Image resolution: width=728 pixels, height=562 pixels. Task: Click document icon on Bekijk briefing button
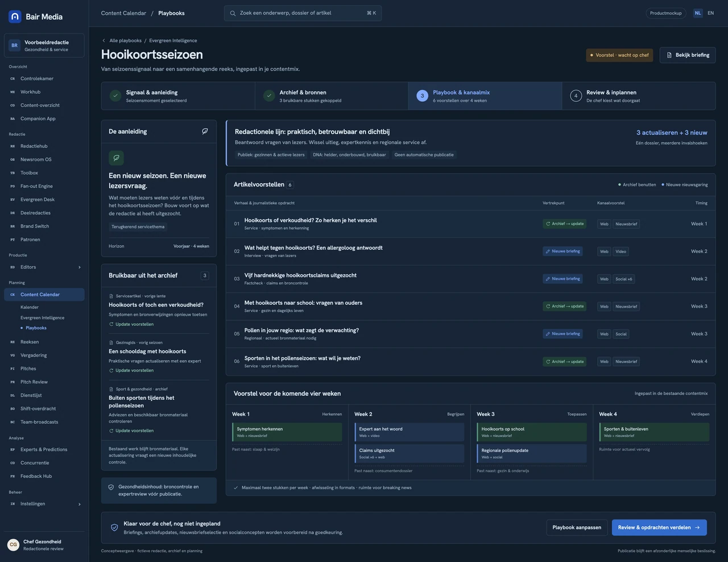669,55
